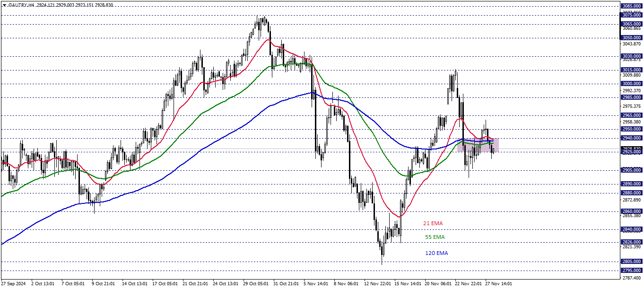Select the 2860.000 price level label

pyautogui.click(x=631, y=211)
